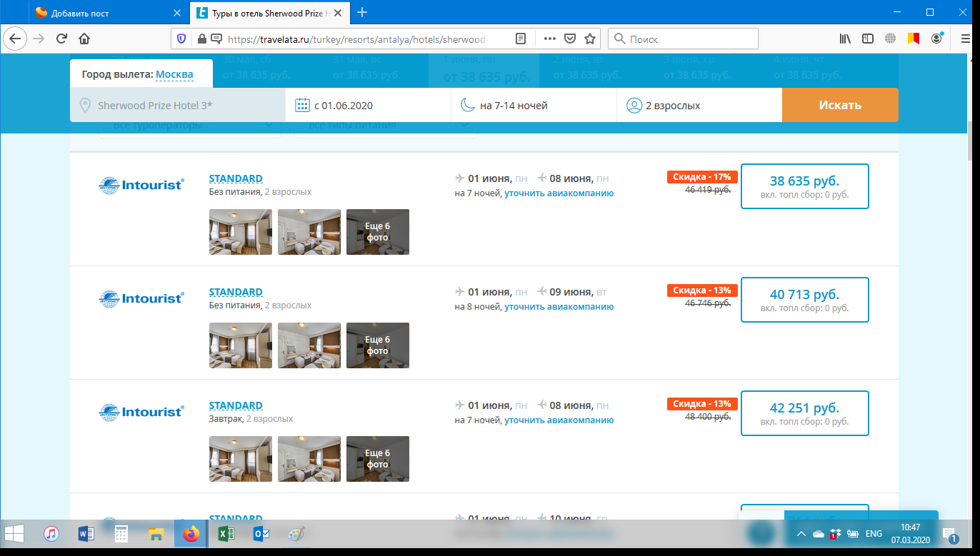Click 'уточнить авиакомпанию' in the 09 июня tour
This screenshot has height=556, width=980.
click(559, 307)
